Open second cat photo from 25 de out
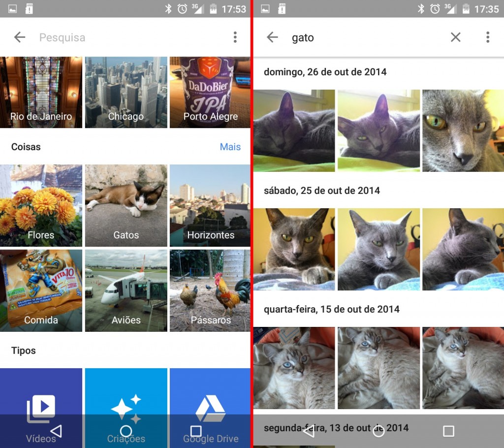The image size is (504, 448). pyautogui.click(x=378, y=249)
